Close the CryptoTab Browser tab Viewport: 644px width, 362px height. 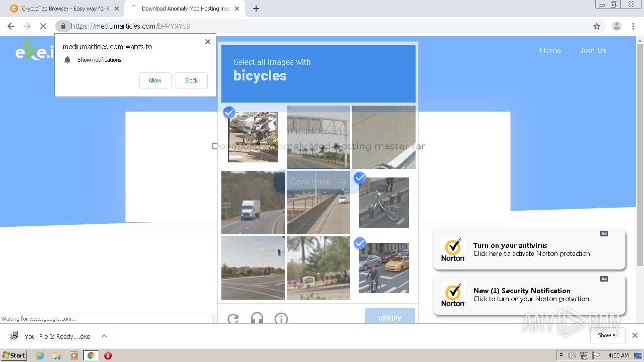[x=117, y=9]
